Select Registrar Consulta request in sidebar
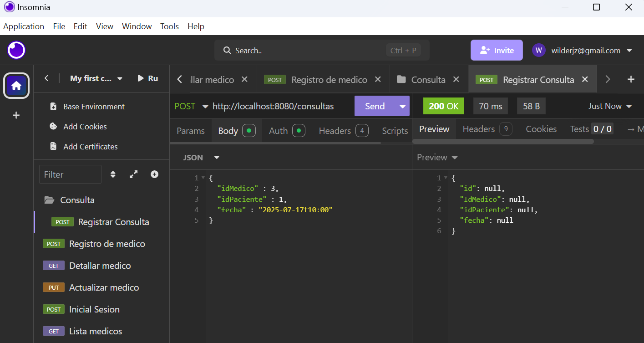This screenshot has height=343, width=644. click(101, 222)
